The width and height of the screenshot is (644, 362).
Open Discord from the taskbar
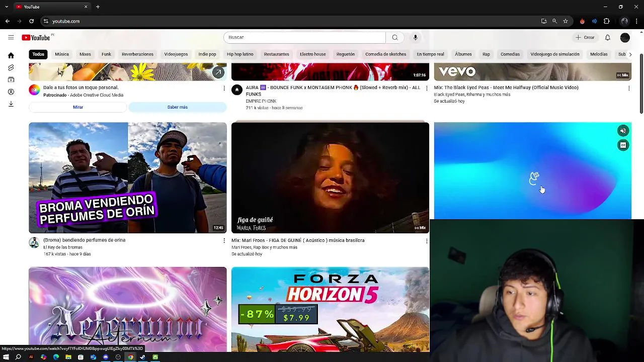(106, 357)
